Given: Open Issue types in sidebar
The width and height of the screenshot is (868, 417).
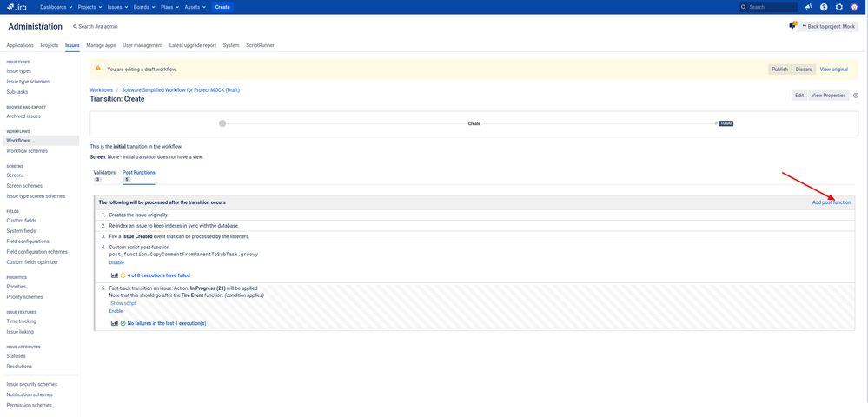Looking at the screenshot, I should coord(19,71).
